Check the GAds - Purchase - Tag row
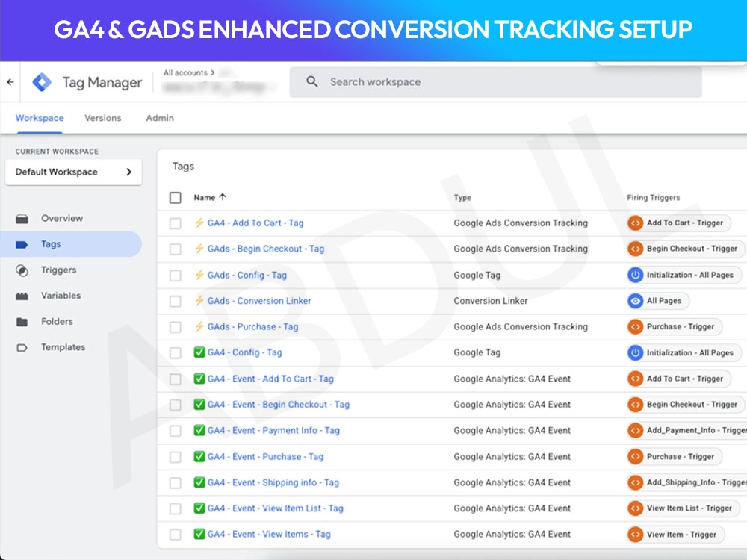This screenshot has width=747, height=560. [176, 327]
